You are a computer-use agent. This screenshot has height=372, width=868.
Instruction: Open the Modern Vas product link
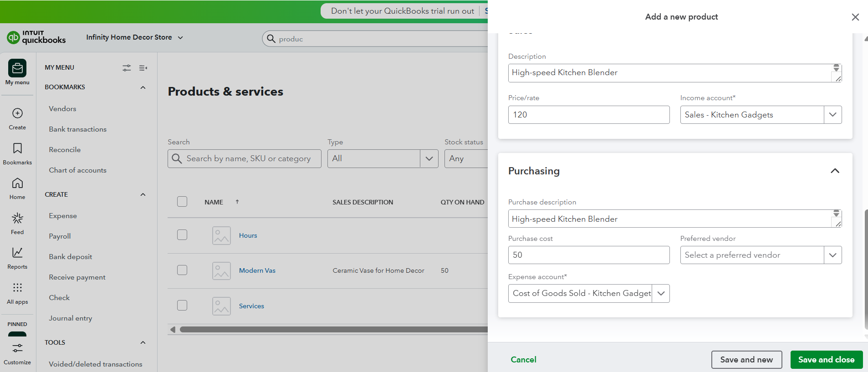click(x=257, y=270)
